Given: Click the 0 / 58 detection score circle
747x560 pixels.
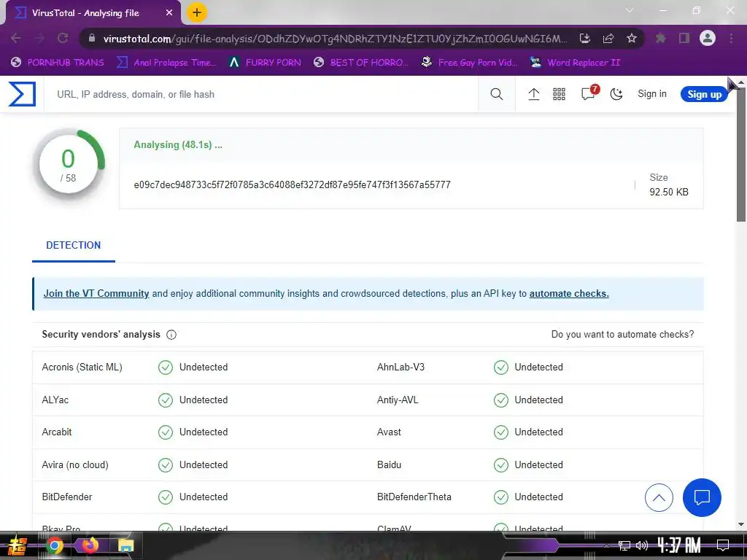Looking at the screenshot, I should click(68, 164).
